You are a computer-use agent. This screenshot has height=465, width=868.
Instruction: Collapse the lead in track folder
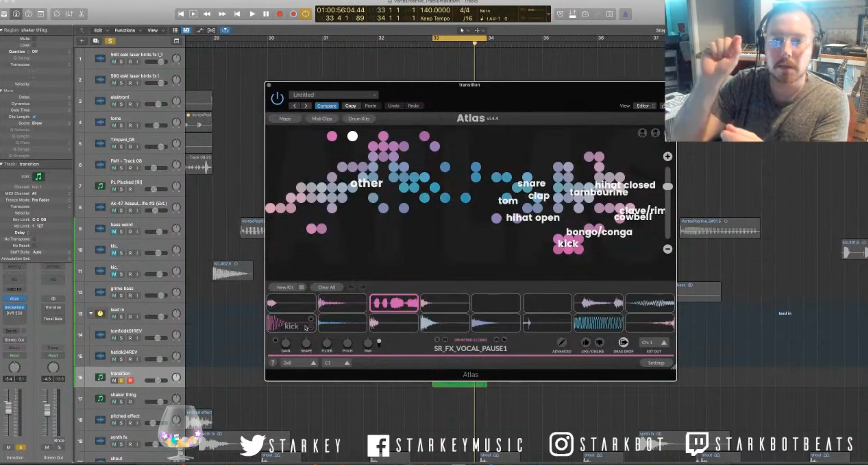91,313
